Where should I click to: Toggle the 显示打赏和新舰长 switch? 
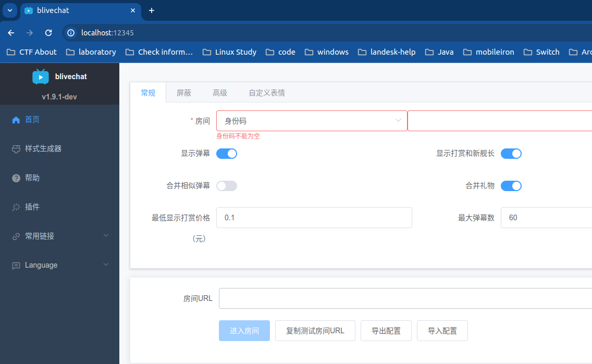(511, 154)
